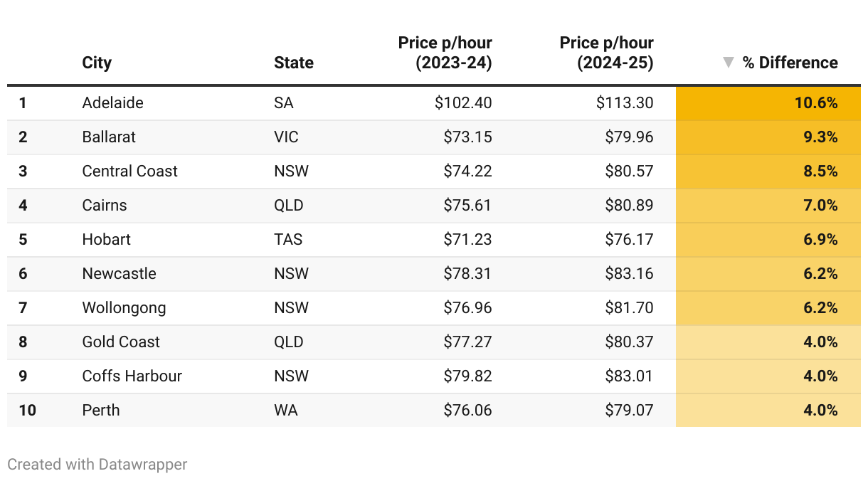
Task: Sort table by City column header
Action: click(x=97, y=63)
